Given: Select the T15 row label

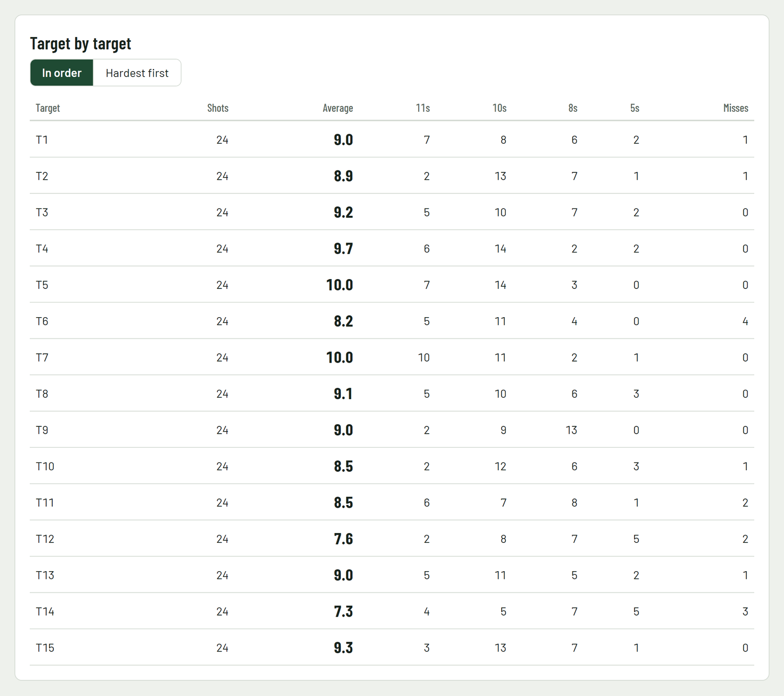Looking at the screenshot, I should pyautogui.click(x=45, y=648).
